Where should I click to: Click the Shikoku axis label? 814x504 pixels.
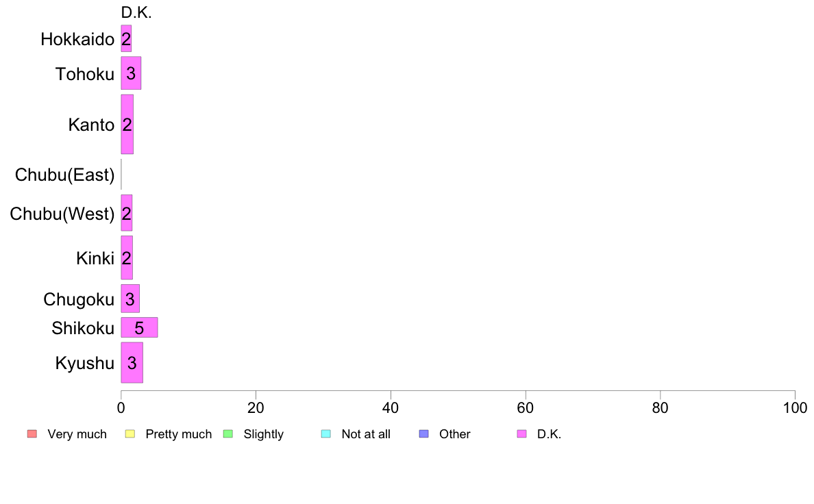pos(82,328)
